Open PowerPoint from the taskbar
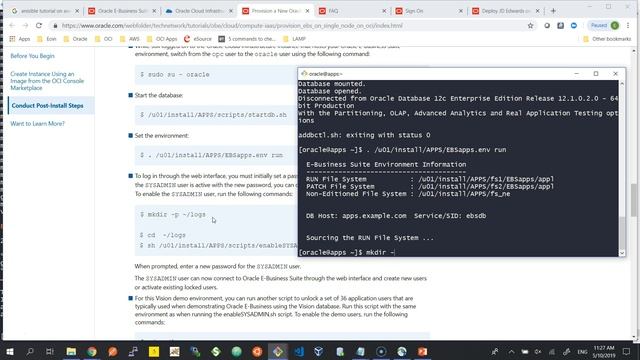 coord(422,351)
